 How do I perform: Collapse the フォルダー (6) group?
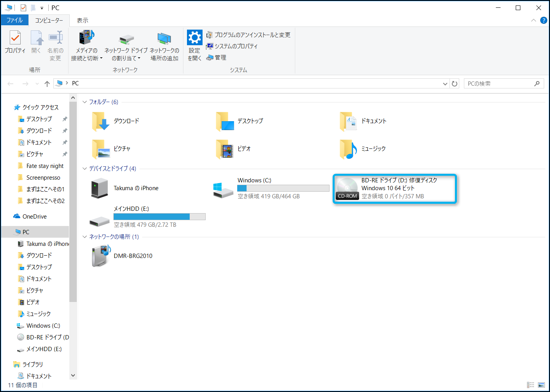[85, 102]
